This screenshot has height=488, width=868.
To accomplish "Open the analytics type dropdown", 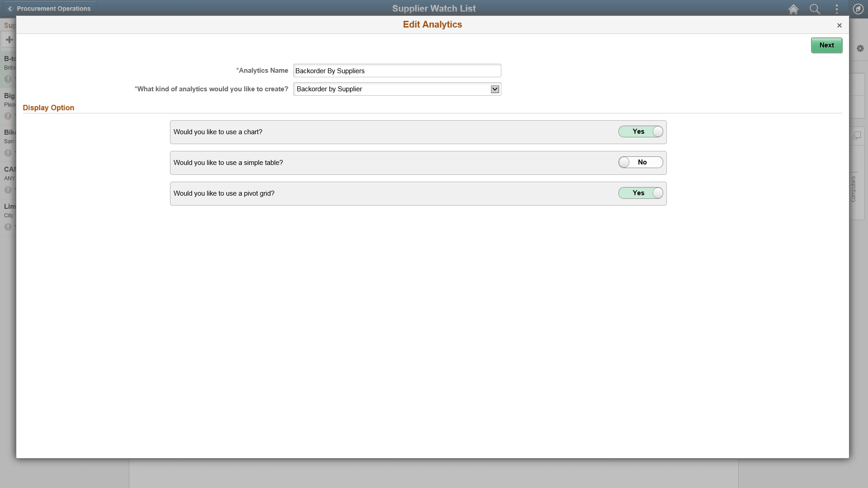I will [x=495, y=89].
